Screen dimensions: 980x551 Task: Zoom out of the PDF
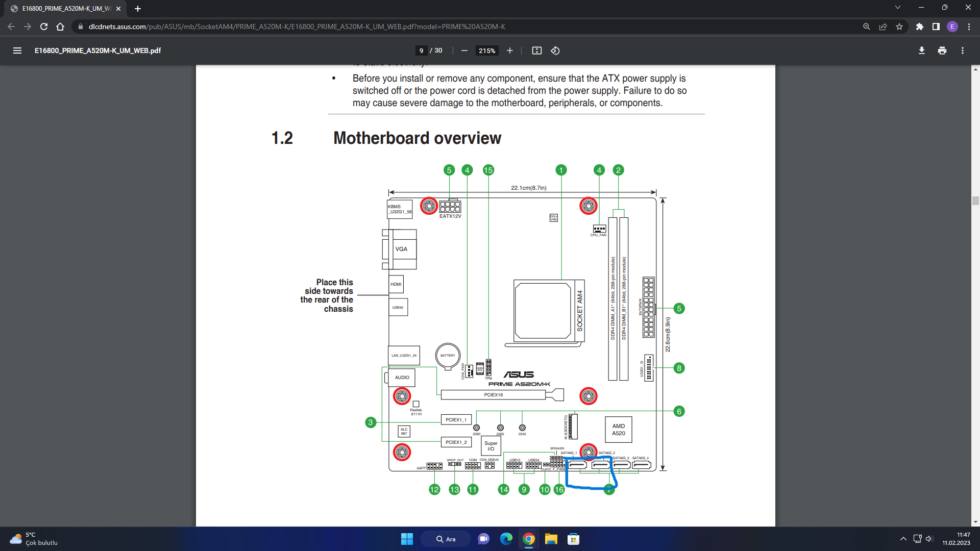pyautogui.click(x=464, y=51)
